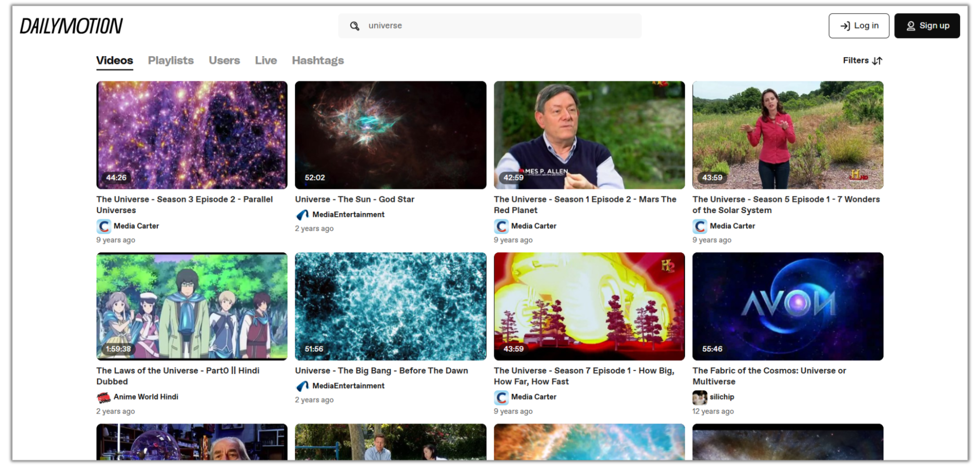Screen dimensions: 980x466
Task: Click the universe search input field
Action: 490,26
